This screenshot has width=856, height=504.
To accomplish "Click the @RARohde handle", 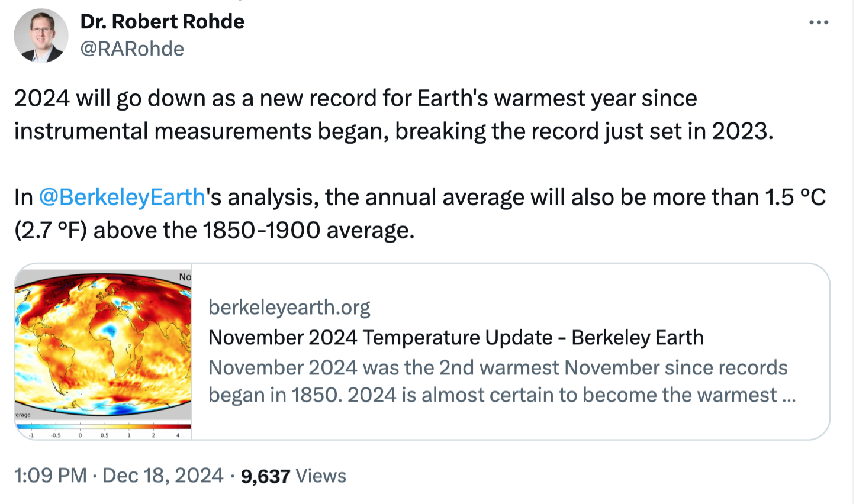I will pyautogui.click(x=132, y=49).
